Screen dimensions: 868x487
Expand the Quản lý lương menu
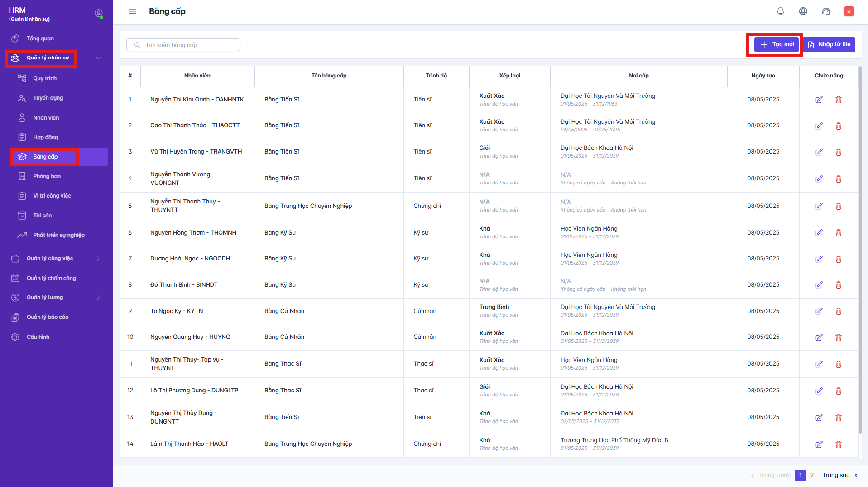[98, 298]
